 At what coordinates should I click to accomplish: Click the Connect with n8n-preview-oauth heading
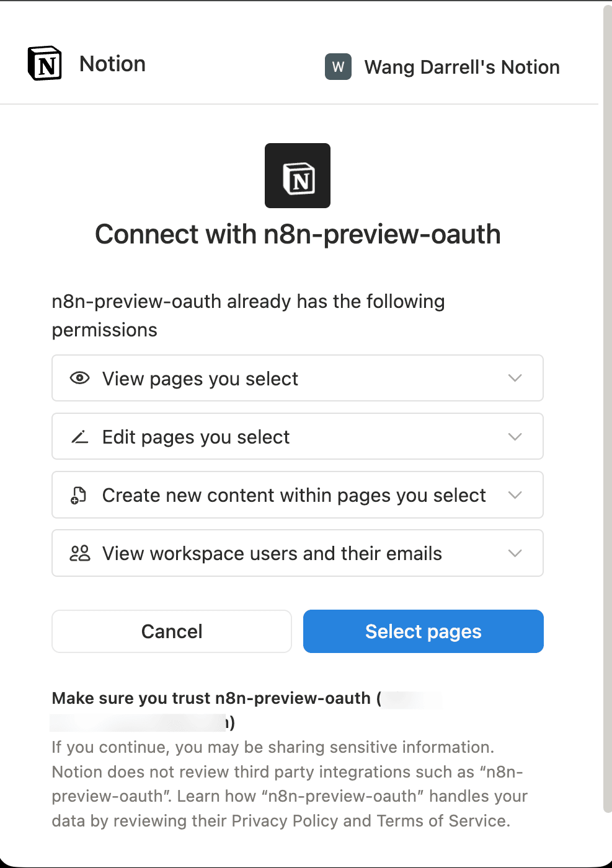298,235
